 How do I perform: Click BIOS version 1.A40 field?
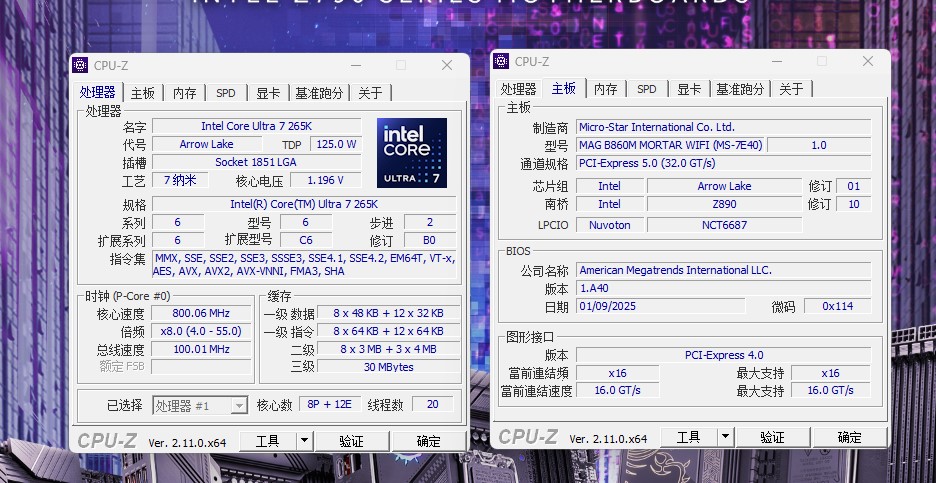coord(723,288)
